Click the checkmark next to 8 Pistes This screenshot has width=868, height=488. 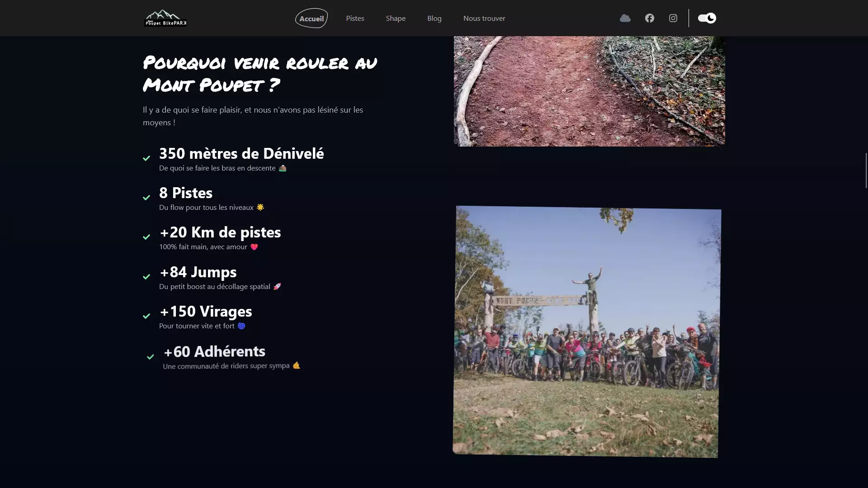pyautogui.click(x=146, y=198)
